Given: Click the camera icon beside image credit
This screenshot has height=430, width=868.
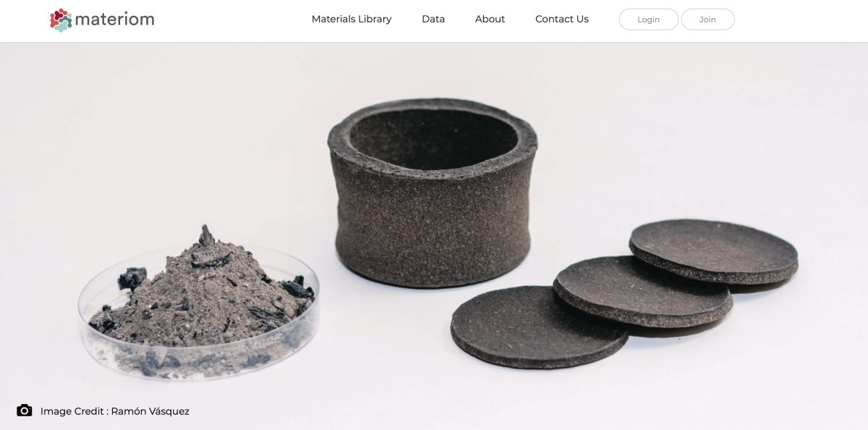Looking at the screenshot, I should (25, 410).
